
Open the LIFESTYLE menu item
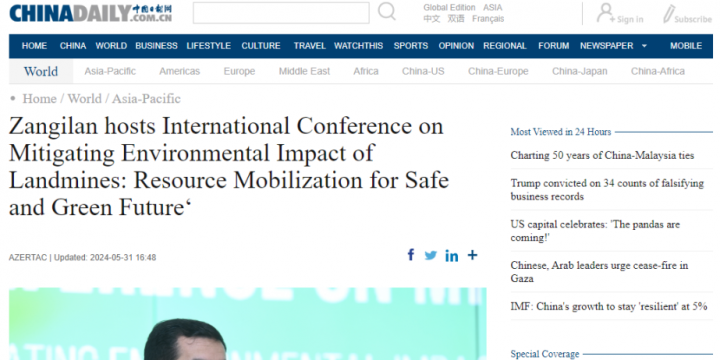pos(208,46)
